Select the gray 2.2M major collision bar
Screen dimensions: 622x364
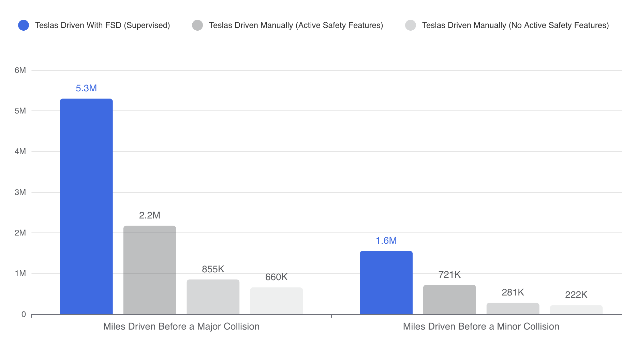[x=150, y=270]
